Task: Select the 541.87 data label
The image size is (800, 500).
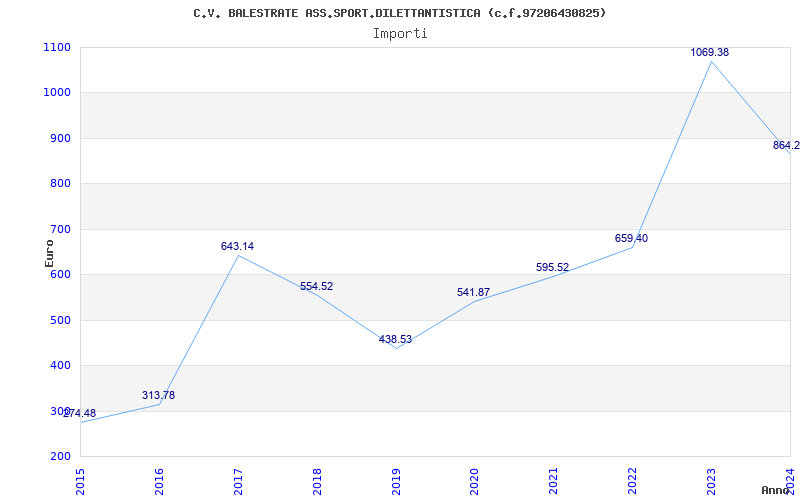Action: (473, 292)
